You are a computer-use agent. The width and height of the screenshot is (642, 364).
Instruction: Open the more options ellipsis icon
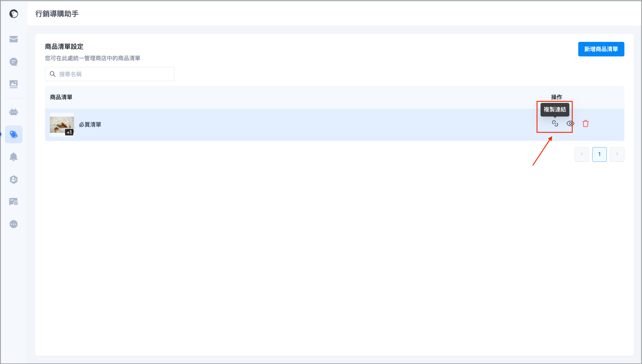14,224
